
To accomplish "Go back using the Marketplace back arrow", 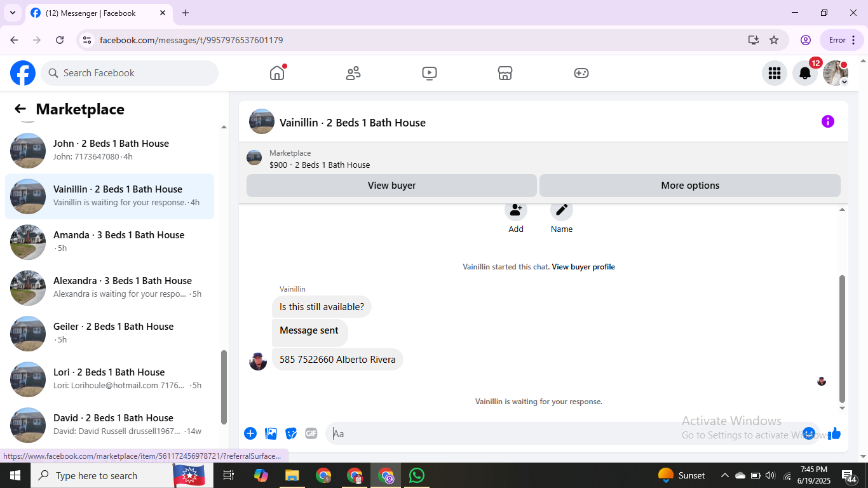I will [20, 109].
